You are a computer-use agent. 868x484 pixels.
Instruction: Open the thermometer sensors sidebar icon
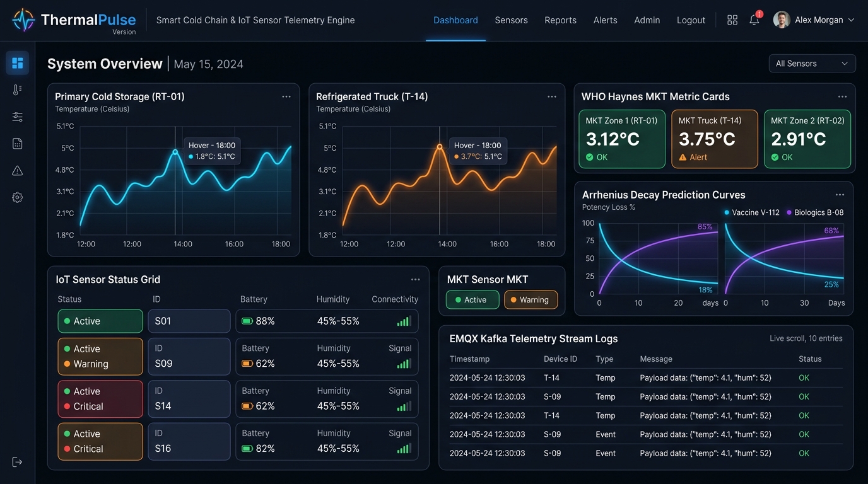pos(17,90)
